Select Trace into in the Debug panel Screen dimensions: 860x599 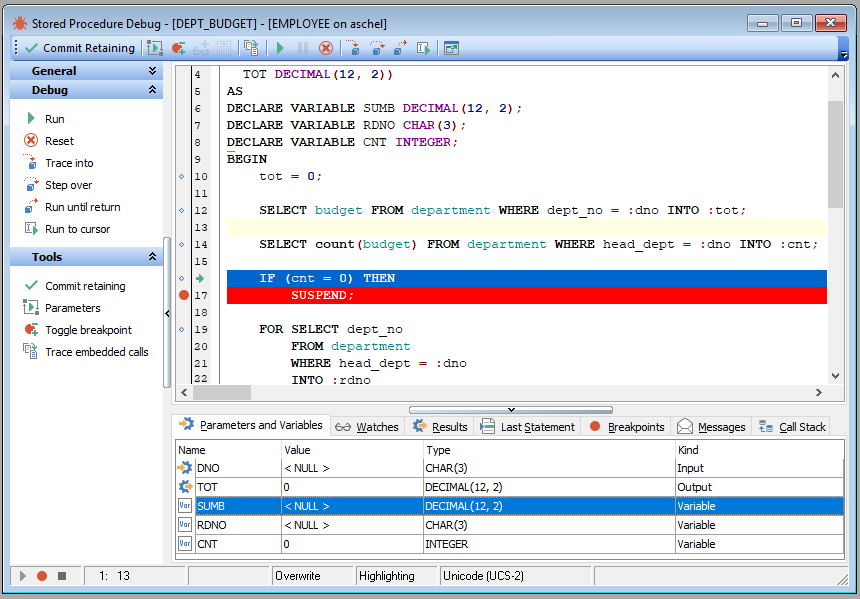point(60,163)
